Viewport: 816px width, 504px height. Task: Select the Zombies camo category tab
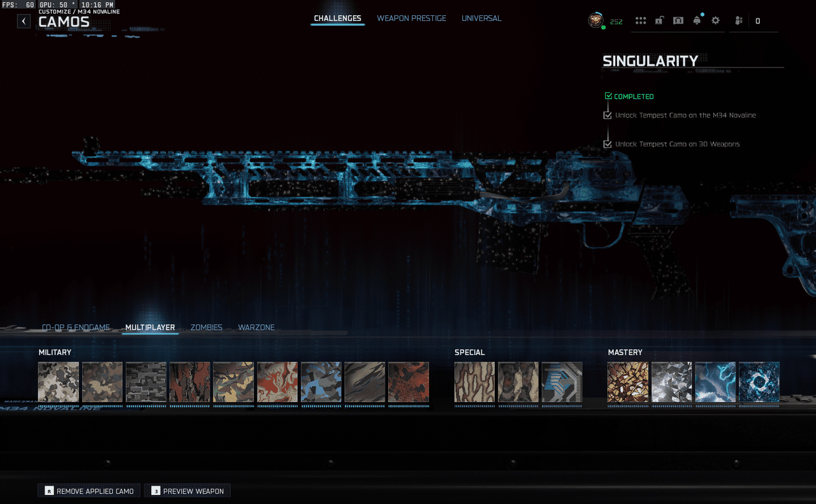(x=207, y=328)
